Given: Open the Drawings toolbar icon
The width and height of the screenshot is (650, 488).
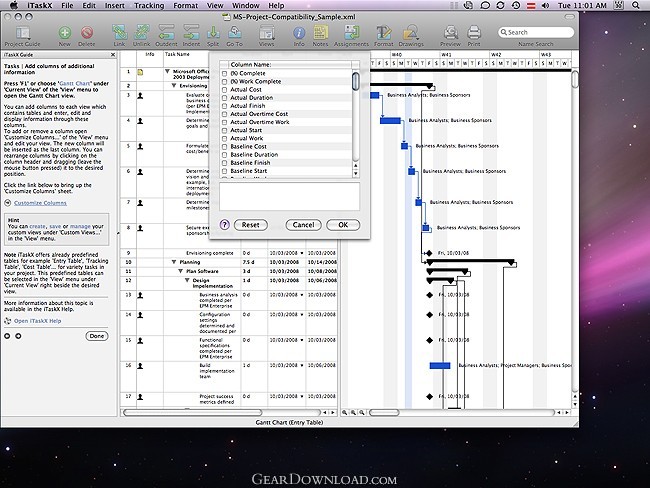Looking at the screenshot, I should [x=411, y=32].
